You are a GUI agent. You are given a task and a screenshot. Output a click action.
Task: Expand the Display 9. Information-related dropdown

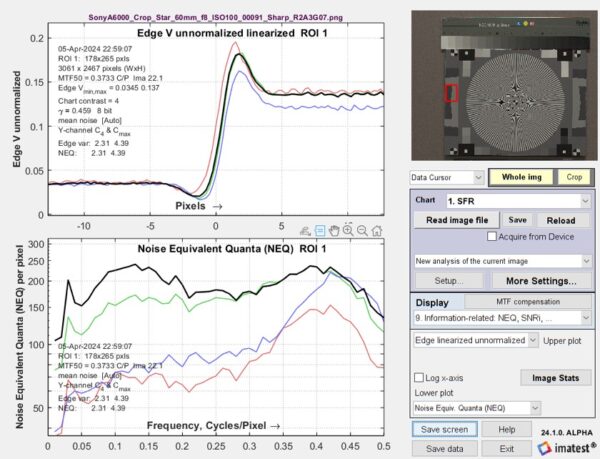(503, 318)
